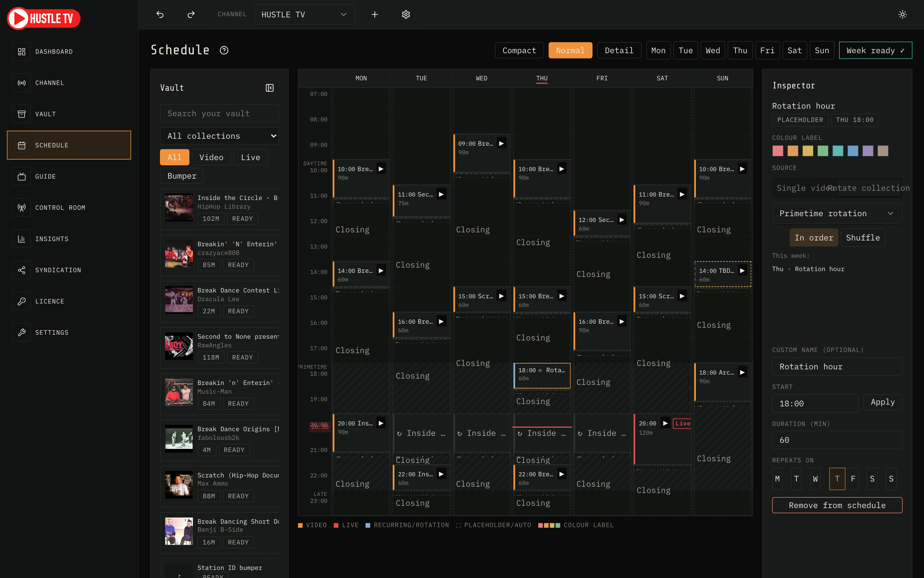Image resolution: width=924 pixels, height=578 pixels.
Task: Open Channel page in sidebar
Action: click(69, 83)
